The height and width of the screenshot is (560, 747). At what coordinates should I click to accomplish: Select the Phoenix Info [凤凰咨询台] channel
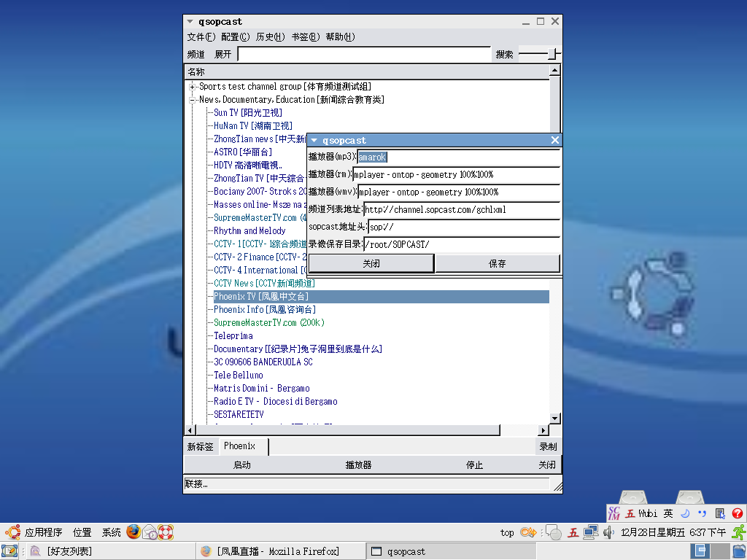pyautogui.click(x=264, y=309)
